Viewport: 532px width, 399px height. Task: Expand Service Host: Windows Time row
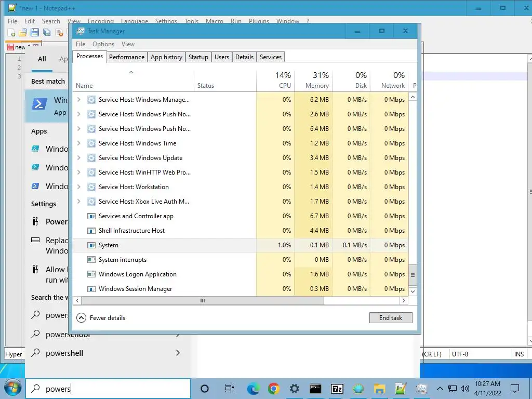click(x=79, y=143)
